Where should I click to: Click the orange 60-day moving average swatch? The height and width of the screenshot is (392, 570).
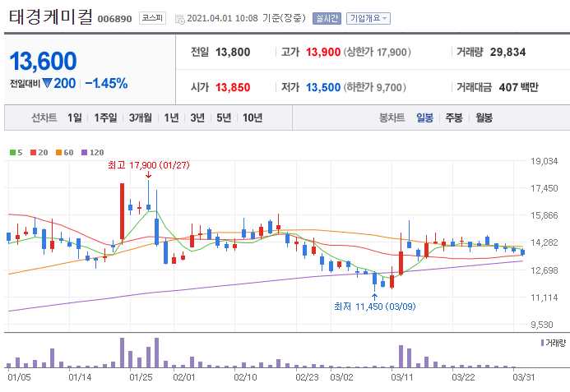59,153
